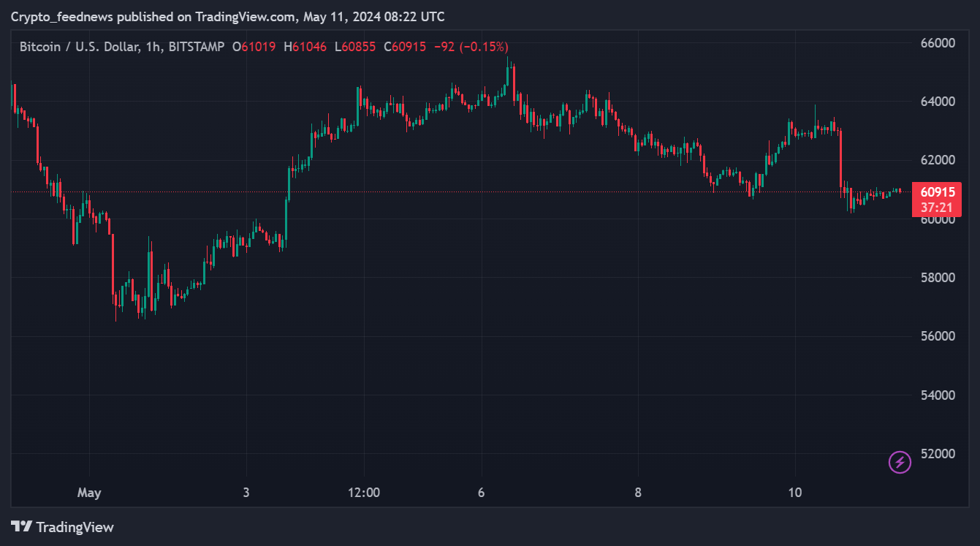Image resolution: width=980 pixels, height=546 pixels.
Task: Click the 52000 price scale label
Action: tap(937, 454)
